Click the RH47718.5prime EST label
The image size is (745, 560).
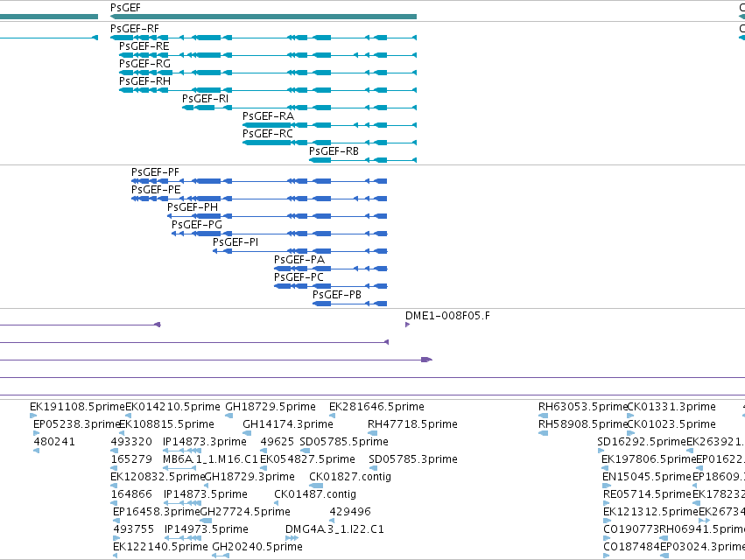coord(412,424)
